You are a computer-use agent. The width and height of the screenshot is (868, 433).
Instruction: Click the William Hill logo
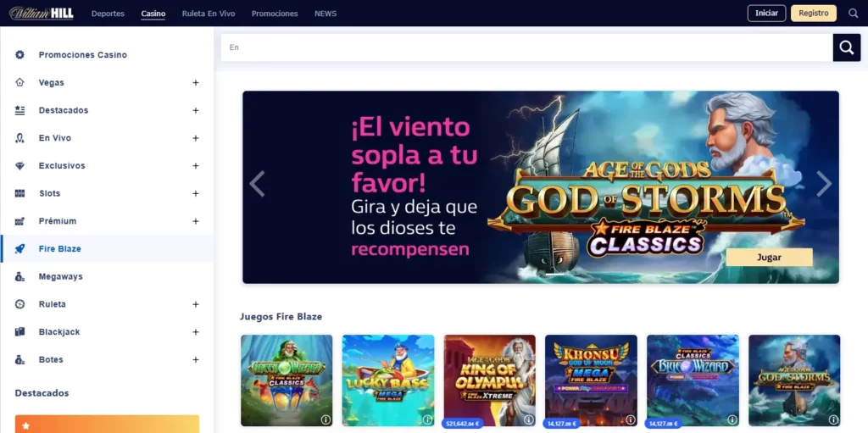tap(42, 14)
